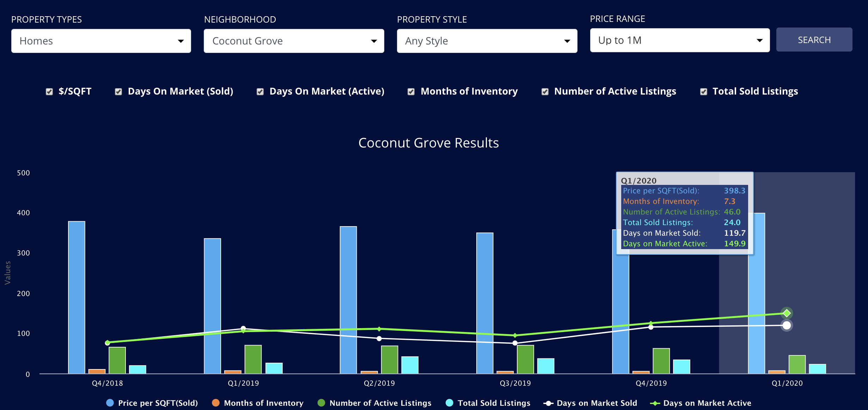Click the Q1/2019 cyan Total Sold bar

[274, 368]
